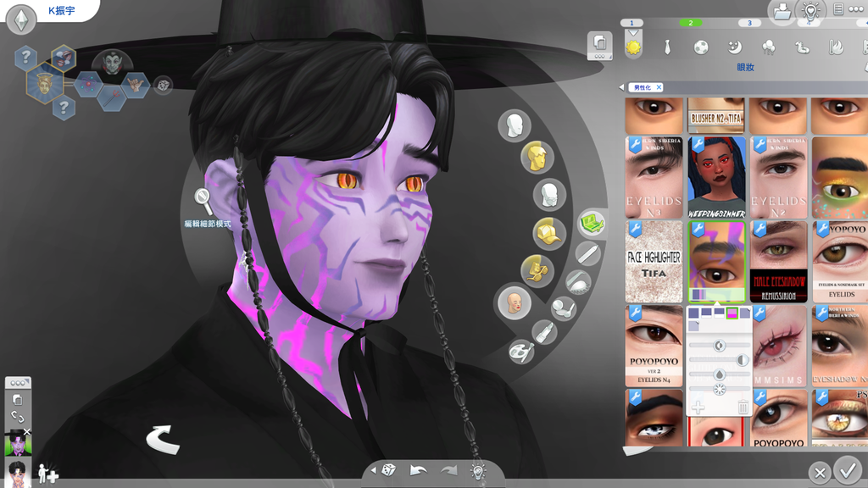Select the bald head face category
Viewport: 868px width, 488px height.
click(x=515, y=125)
